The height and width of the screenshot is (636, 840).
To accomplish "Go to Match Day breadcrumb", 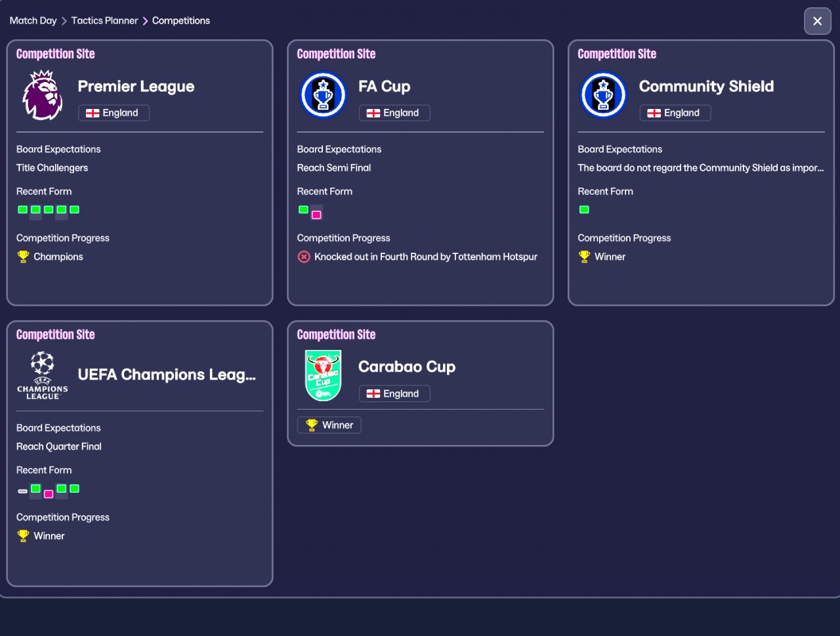I will (x=33, y=20).
